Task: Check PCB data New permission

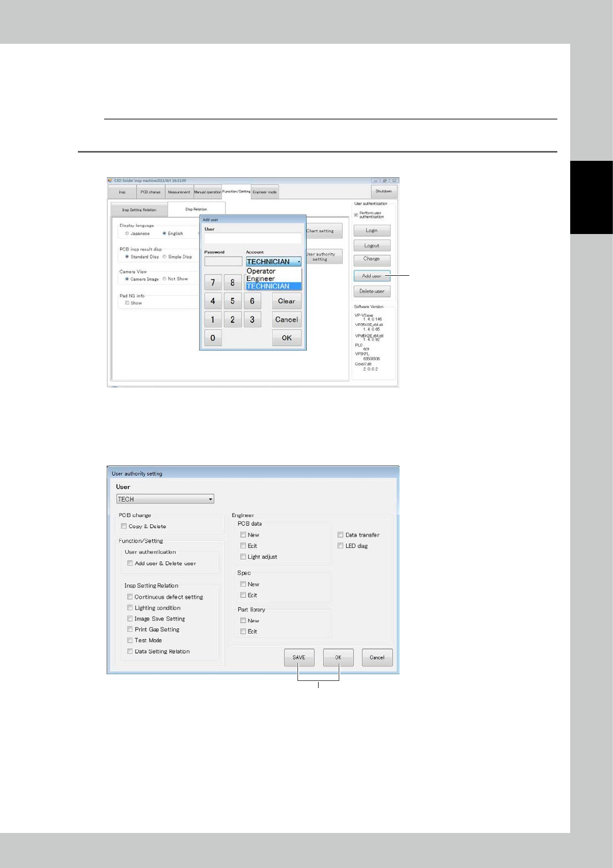Action: click(x=243, y=535)
